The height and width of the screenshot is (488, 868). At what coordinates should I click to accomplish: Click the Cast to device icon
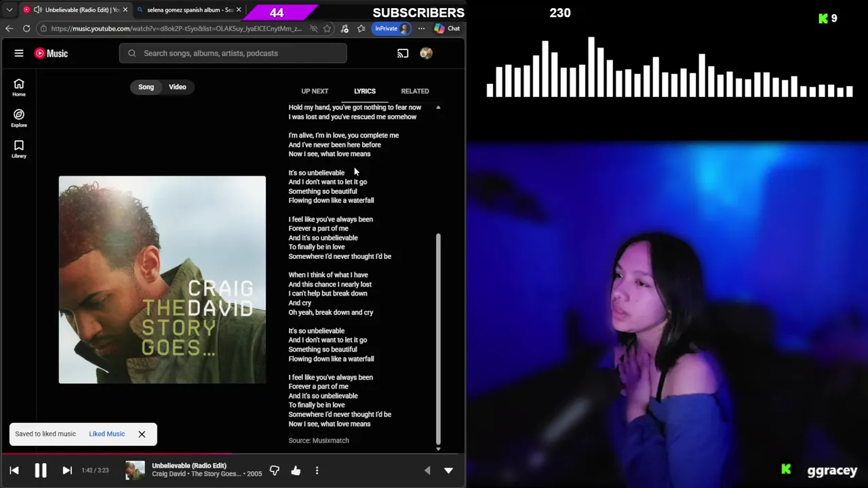click(403, 54)
